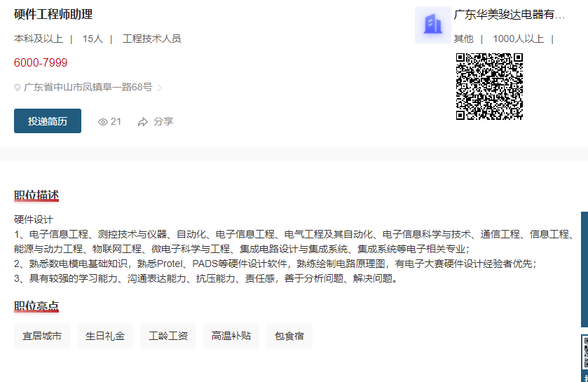Click the view count number 21

(x=116, y=121)
